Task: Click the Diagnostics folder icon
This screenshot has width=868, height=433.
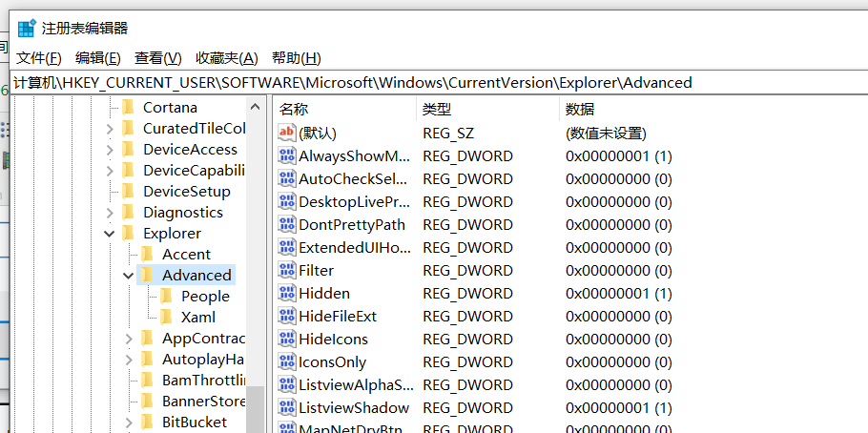Action: (x=128, y=212)
